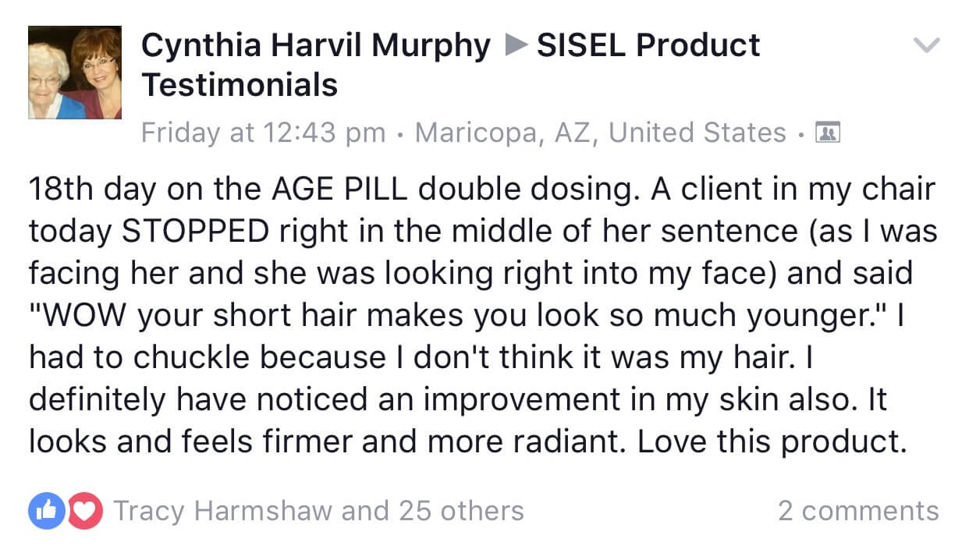Click the red heart Love reaction icon

(x=86, y=511)
